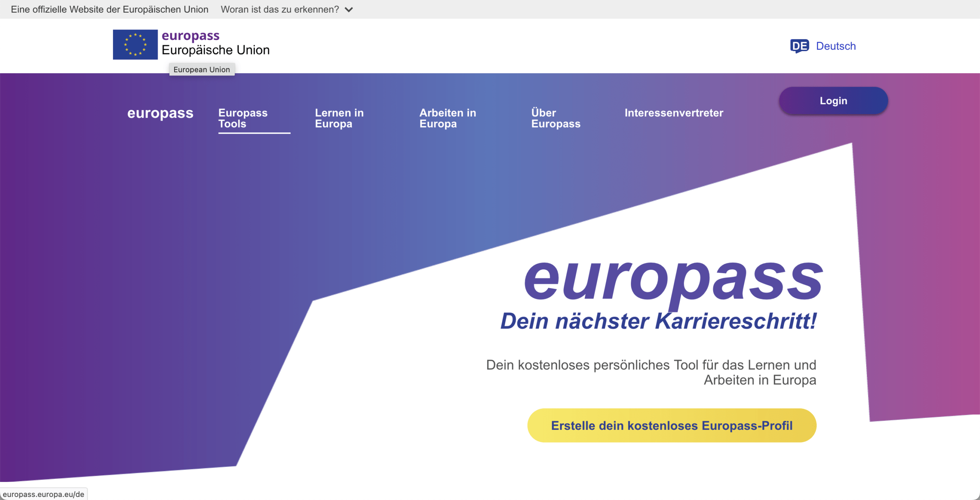Image resolution: width=980 pixels, height=500 pixels.
Task: Select 'Über Europass' in the navigation
Action: pos(555,118)
